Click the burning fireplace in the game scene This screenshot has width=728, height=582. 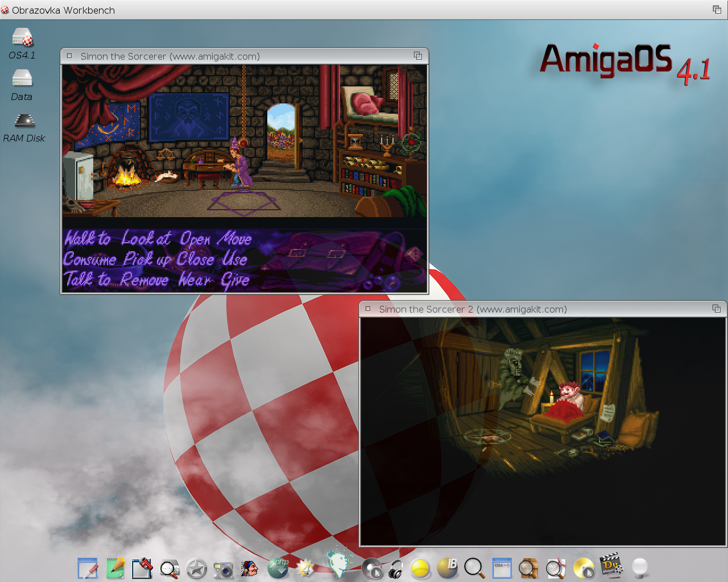tap(126, 174)
